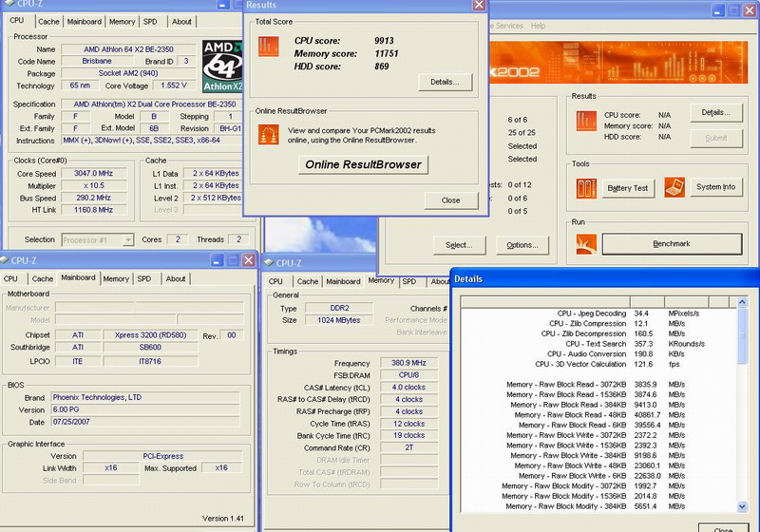Click the Southbridge value SB600
The height and width of the screenshot is (532, 760).
150,348
